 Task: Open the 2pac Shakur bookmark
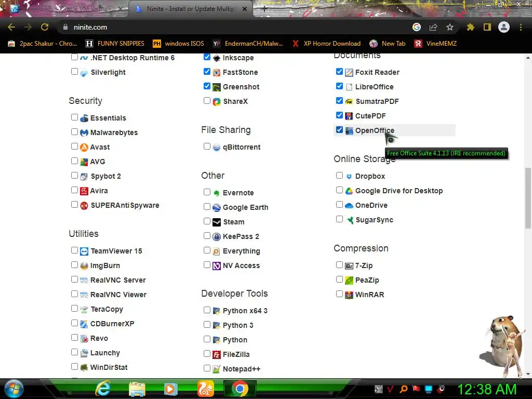[43, 44]
